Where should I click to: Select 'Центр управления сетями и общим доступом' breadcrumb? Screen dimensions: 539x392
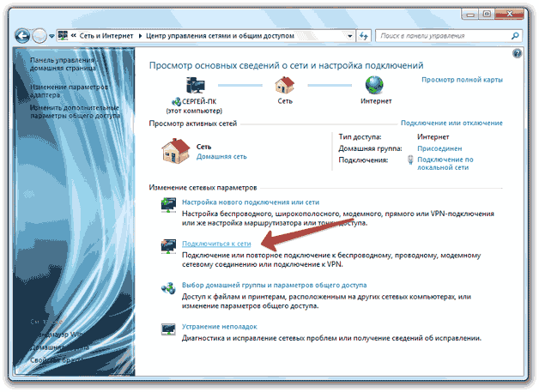220,36
